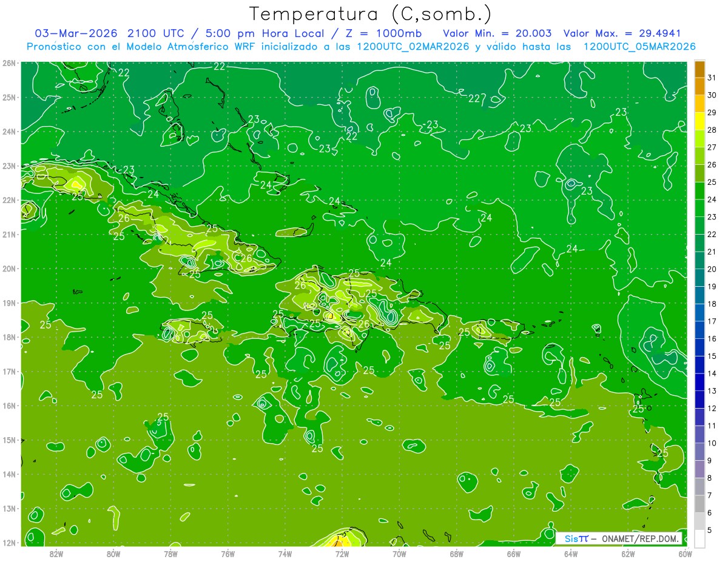The height and width of the screenshot is (562, 728).
Task: Click the 70W longitude label
Action: coord(399,554)
